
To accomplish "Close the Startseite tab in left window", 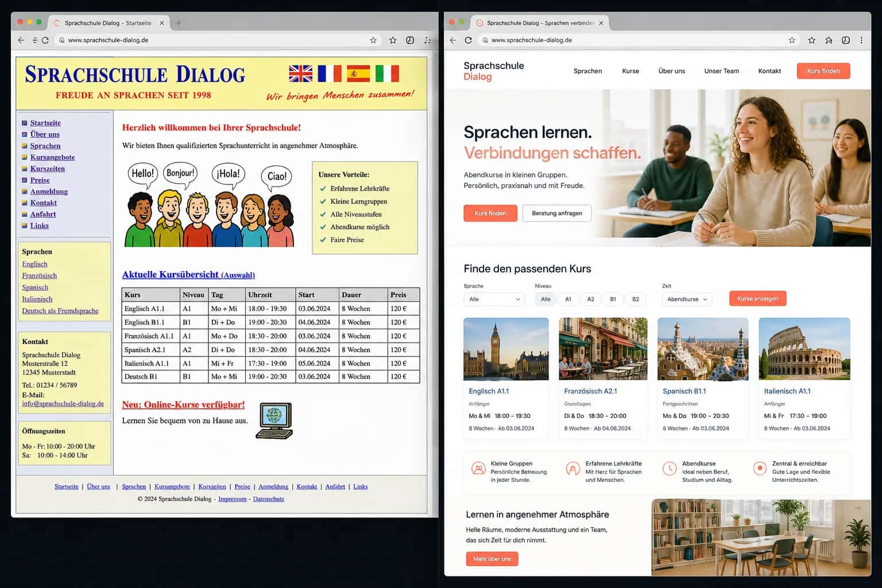I will 162,23.
